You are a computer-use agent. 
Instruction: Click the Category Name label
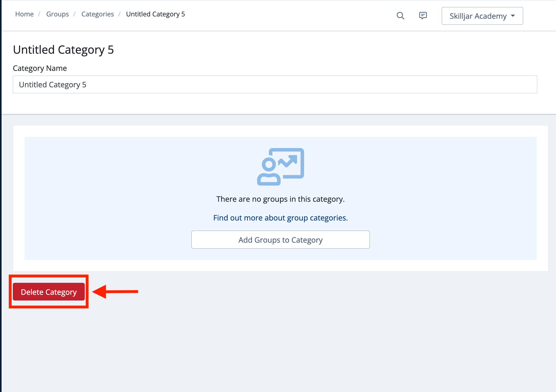(40, 68)
